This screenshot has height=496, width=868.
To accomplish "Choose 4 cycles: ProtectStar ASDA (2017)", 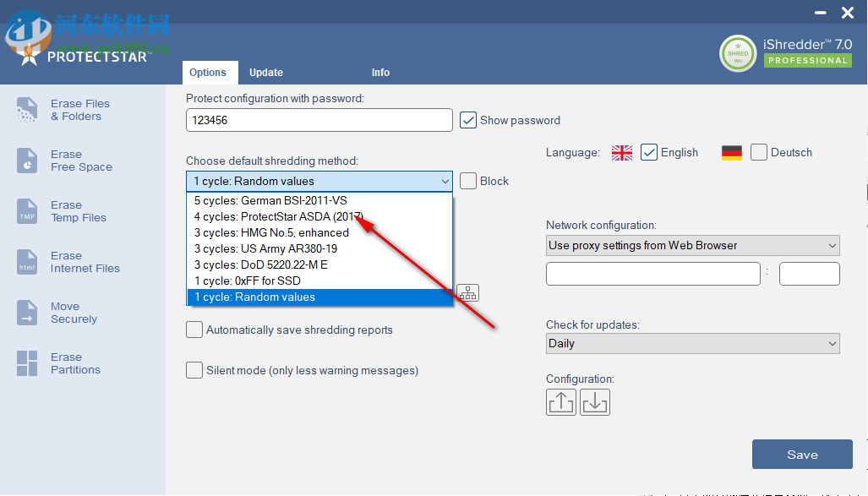I will click(320, 216).
